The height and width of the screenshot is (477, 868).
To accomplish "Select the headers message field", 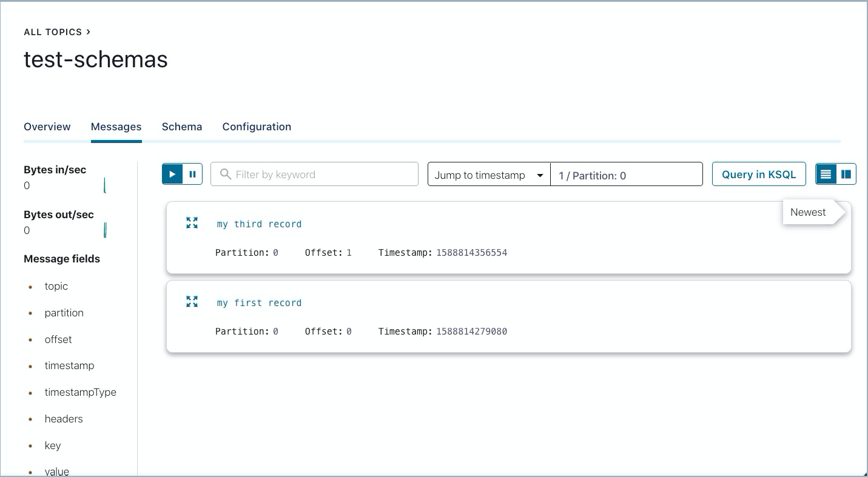I will pos(64,419).
